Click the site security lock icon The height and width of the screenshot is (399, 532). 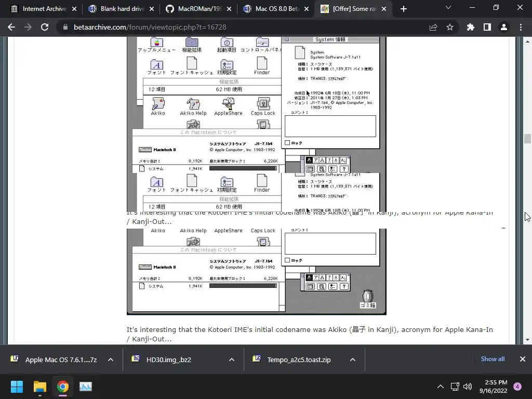pyautogui.click(x=65, y=27)
